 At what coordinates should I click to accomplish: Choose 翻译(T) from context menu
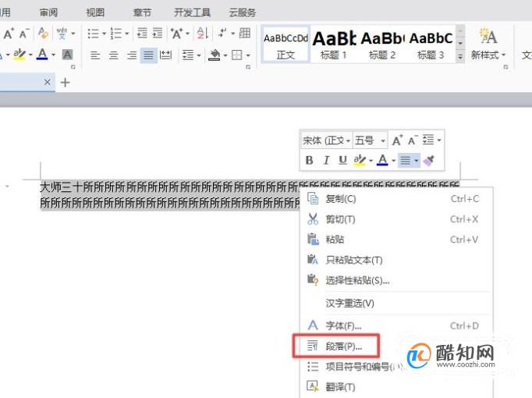tap(396, 386)
